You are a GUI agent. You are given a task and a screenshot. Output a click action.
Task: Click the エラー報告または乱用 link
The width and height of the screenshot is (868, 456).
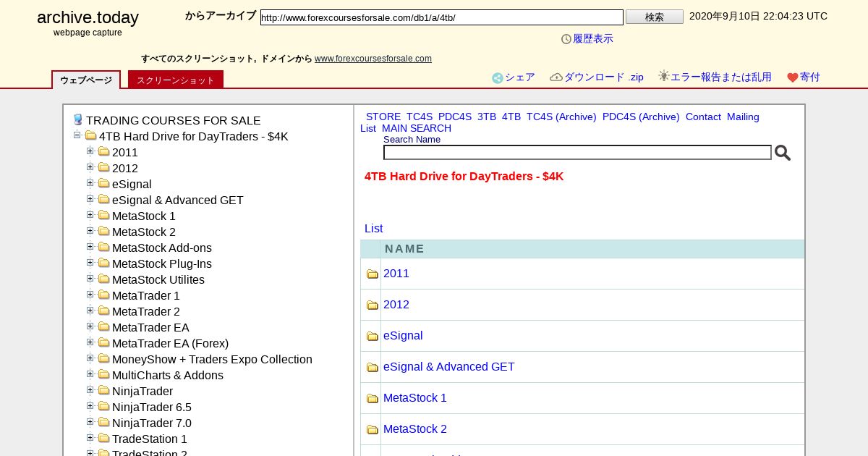point(721,77)
